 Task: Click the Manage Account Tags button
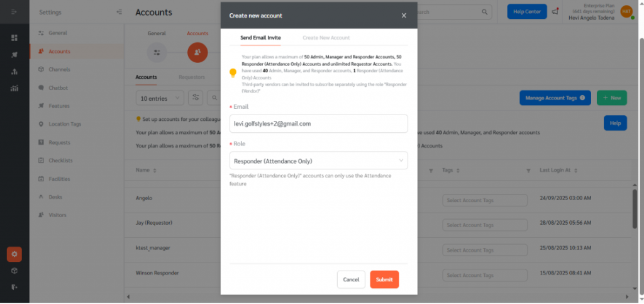(555, 98)
